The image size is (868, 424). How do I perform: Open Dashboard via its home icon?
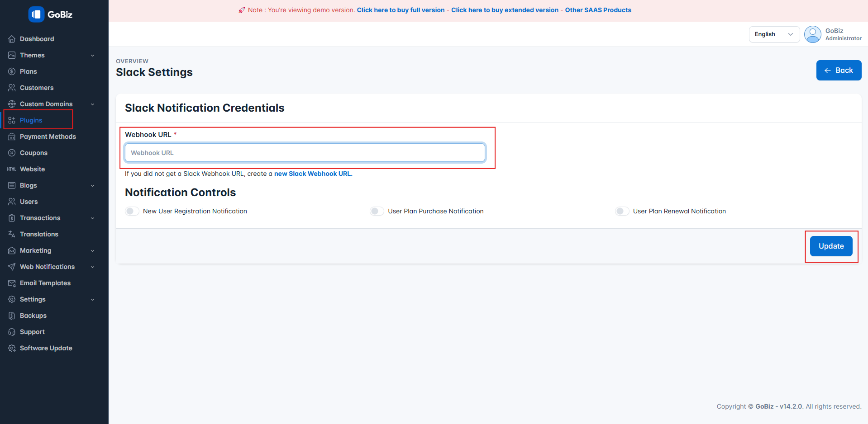(12, 39)
